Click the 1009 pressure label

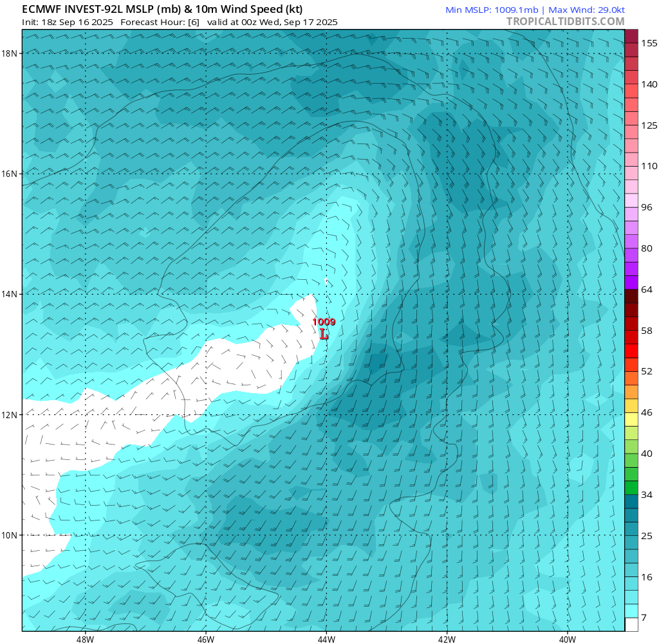point(324,322)
